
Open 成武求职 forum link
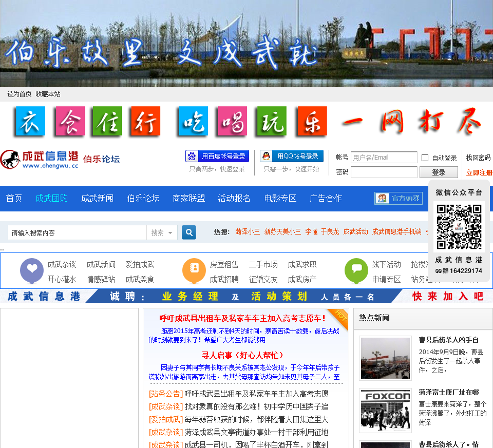302,264
